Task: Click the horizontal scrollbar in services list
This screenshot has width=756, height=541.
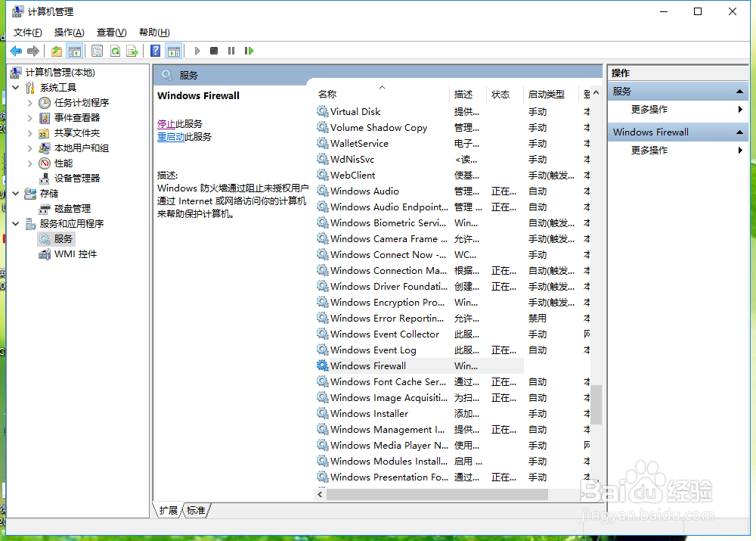Action: click(x=437, y=494)
